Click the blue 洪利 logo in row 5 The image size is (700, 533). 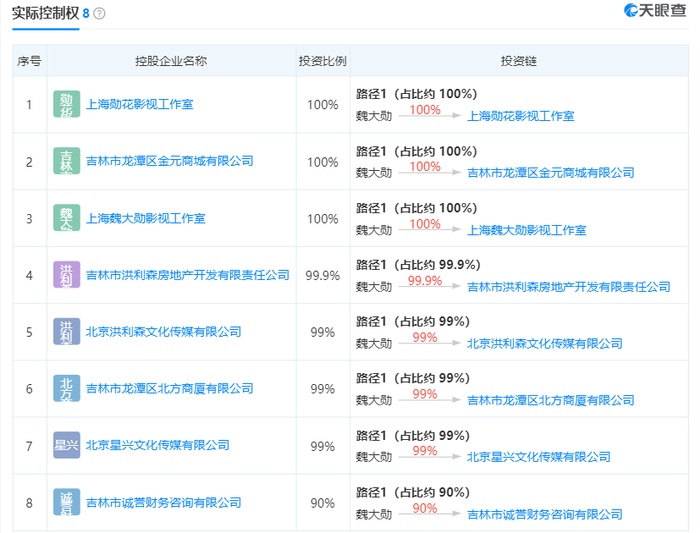67,331
